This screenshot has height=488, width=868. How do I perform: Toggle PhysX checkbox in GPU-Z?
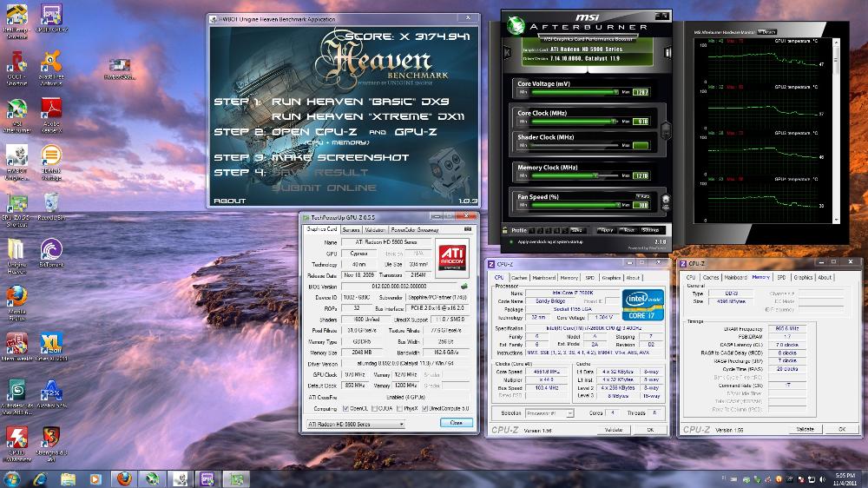[x=399, y=409]
